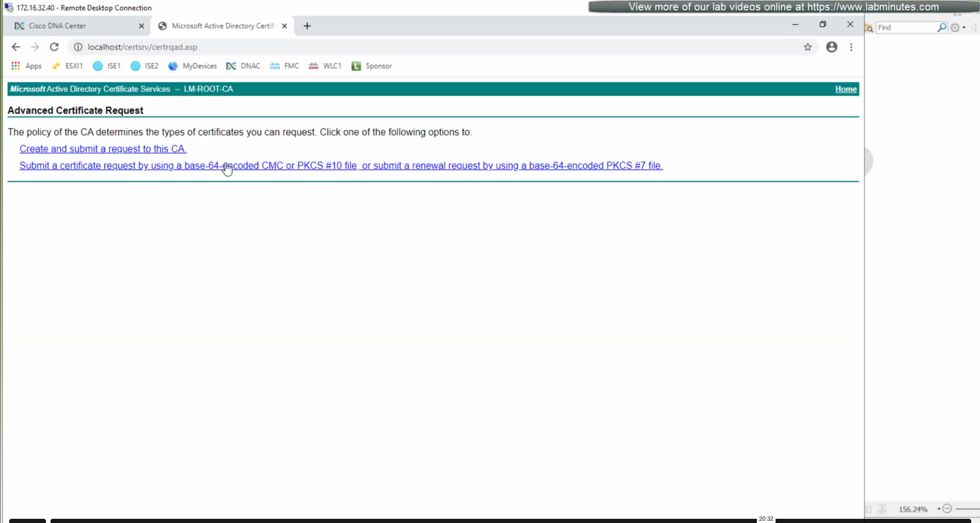The height and width of the screenshot is (523, 980).
Task: Open a new browser tab
Action: pos(307,26)
